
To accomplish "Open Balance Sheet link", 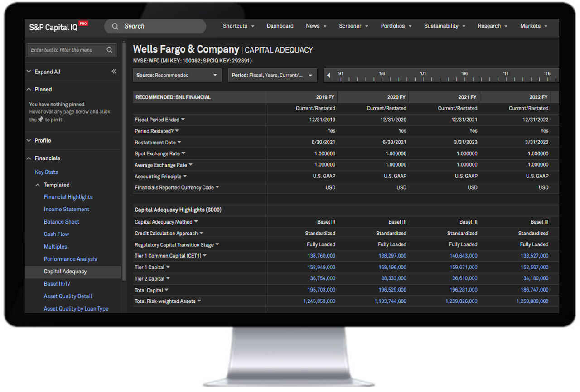I will coord(62,222).
